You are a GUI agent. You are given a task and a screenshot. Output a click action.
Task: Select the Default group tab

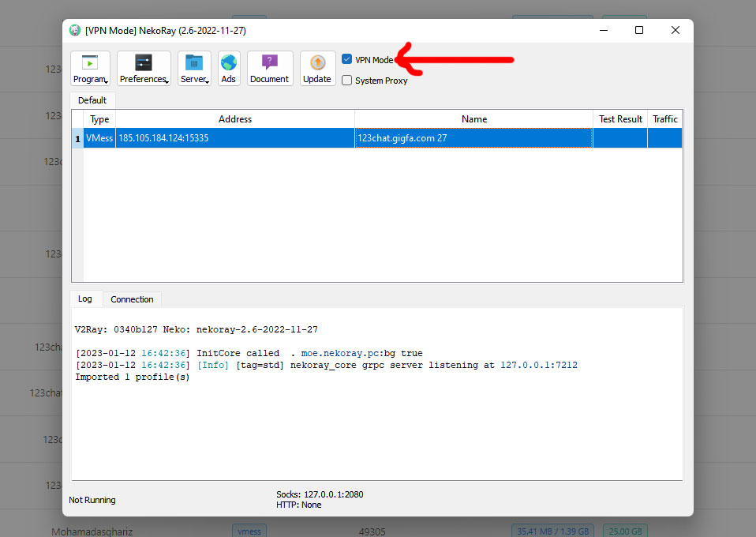pyautogui.click(x=92, y=100)
